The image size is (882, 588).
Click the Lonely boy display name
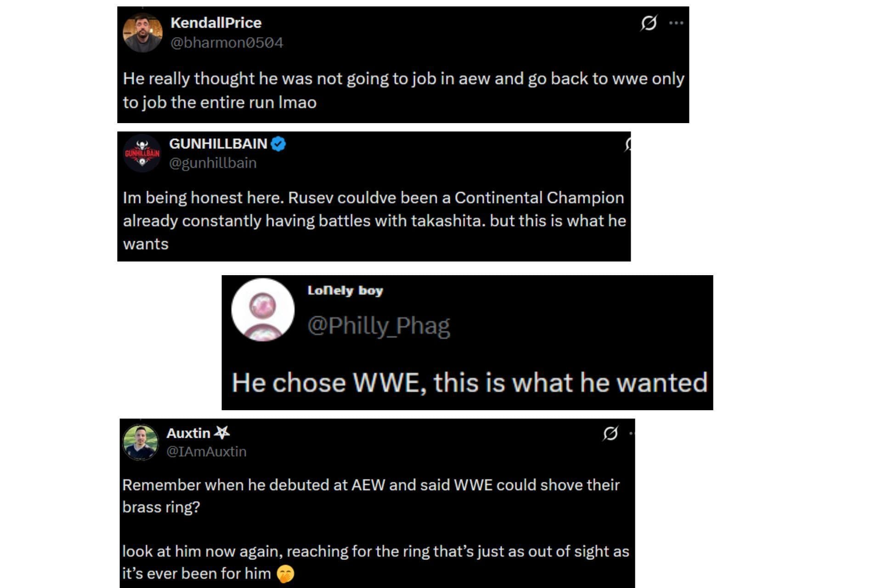click(345, 290)
